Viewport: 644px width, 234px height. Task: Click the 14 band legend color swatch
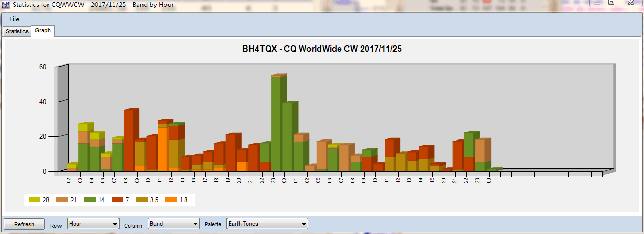pos(90,200)
